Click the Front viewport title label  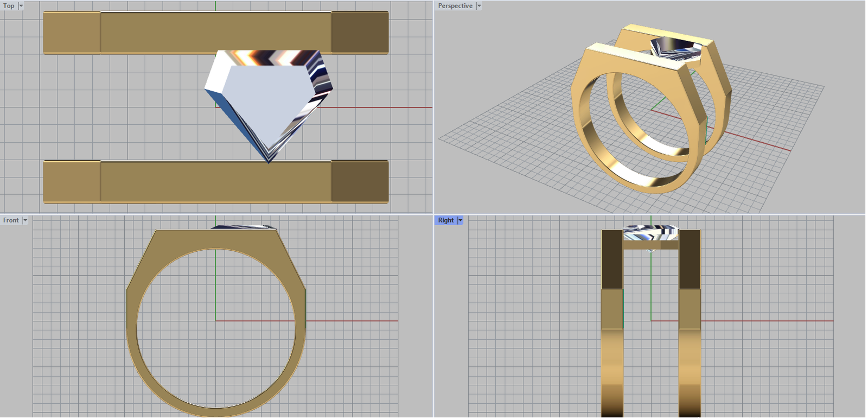pos(11,220)
